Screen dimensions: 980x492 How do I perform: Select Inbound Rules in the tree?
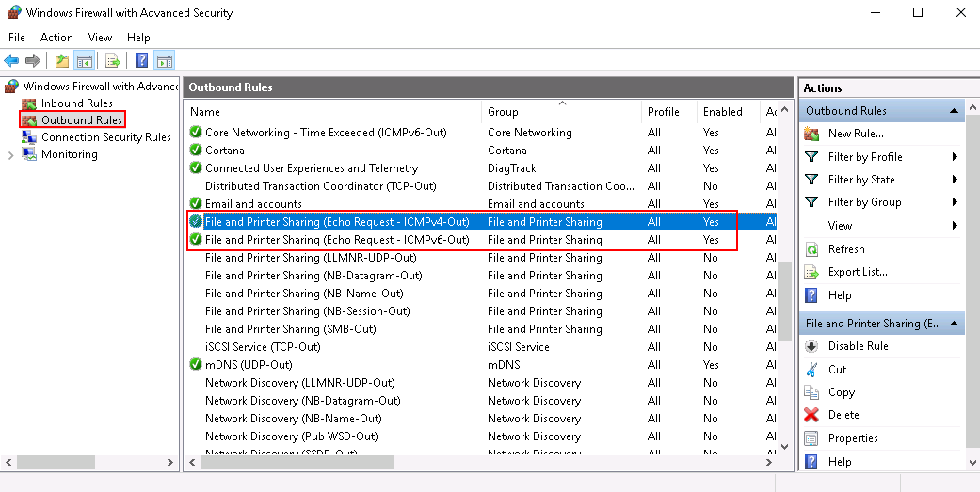pos(77,103)
